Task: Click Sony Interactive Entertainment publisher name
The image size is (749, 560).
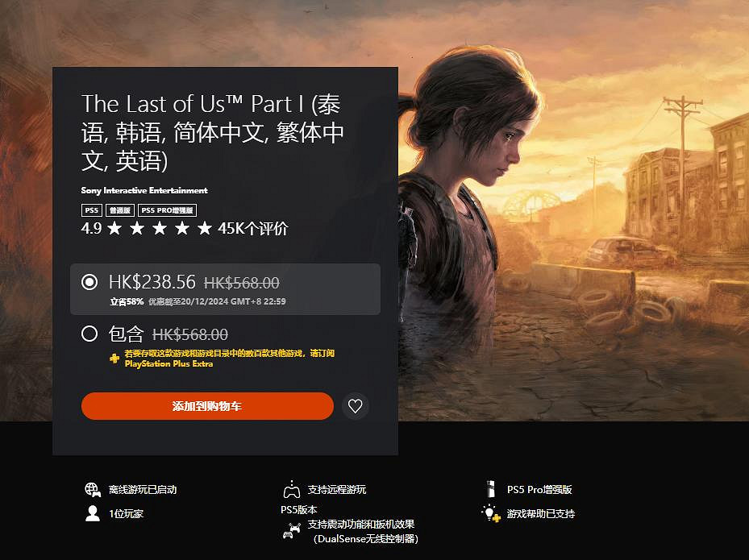Action: coord(144,190)
